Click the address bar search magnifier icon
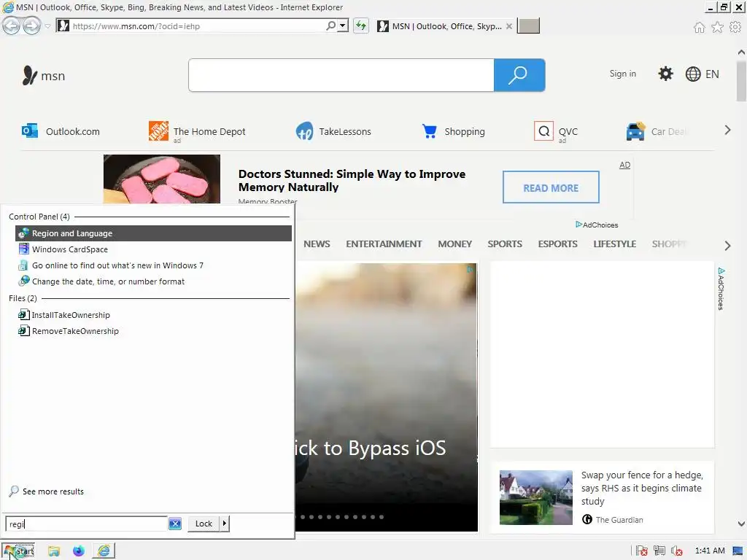Image resolution: width=747 pixels, height=560 pixels. (x=330, y=26)
